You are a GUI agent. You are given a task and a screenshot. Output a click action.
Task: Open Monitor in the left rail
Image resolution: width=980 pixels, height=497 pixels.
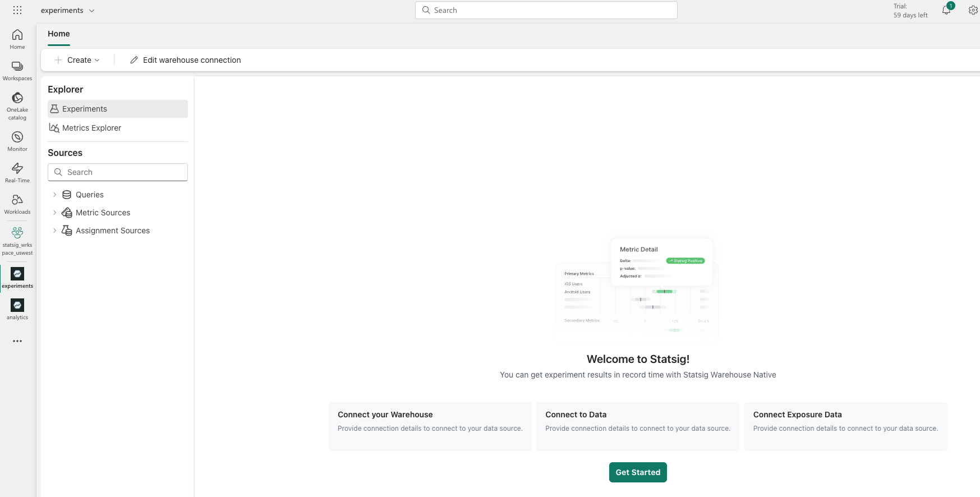point(17,141)
